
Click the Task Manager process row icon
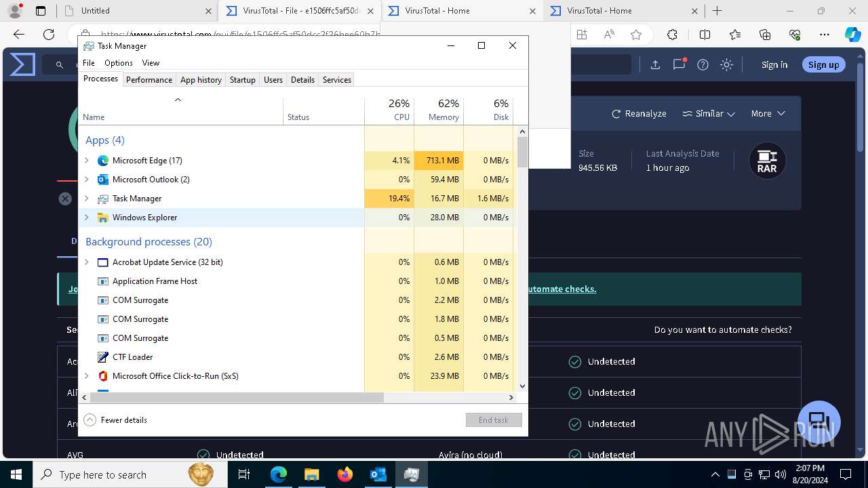click(x=103, y=199)
